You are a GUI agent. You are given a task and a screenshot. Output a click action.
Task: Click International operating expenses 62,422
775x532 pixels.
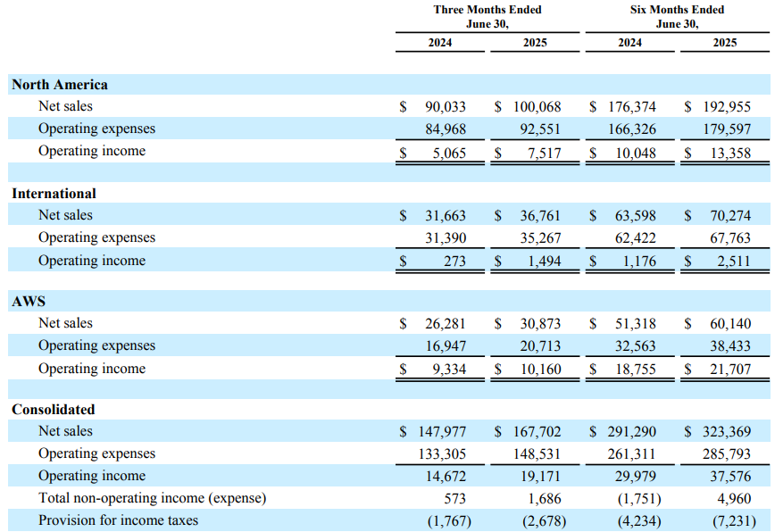tap(635, 238)
